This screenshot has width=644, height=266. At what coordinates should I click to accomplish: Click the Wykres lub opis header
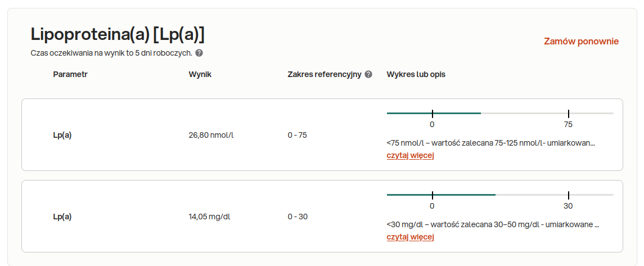[416, 74]
